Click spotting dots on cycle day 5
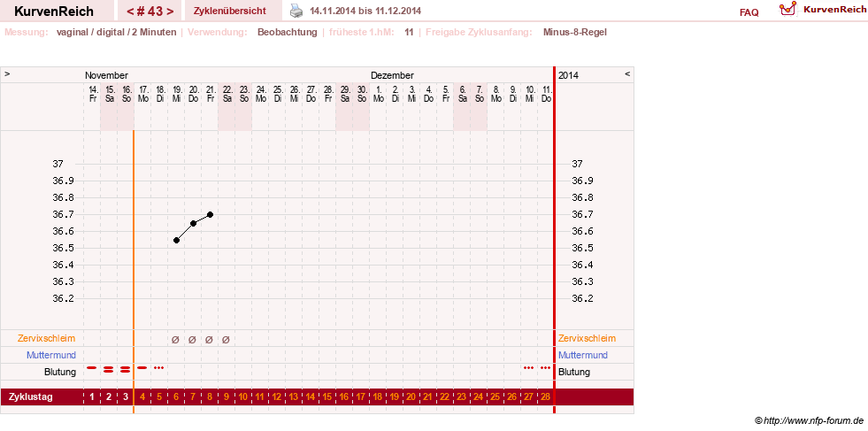 coord(159,367)
